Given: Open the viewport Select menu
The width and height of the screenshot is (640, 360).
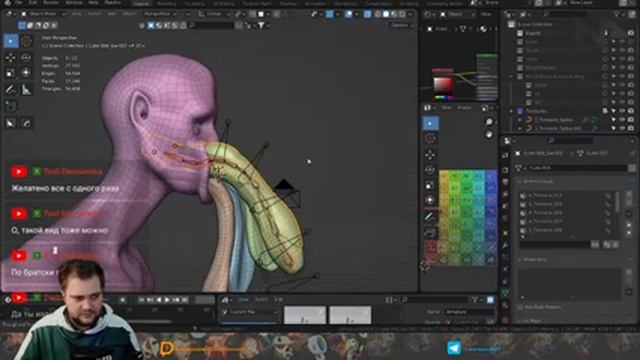Looking at the screenshot, I should click(94, 14).
